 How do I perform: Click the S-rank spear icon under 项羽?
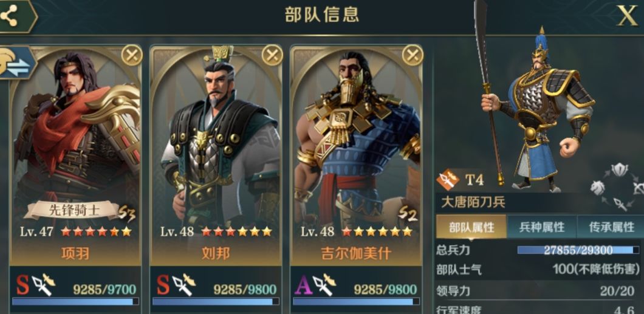click(43, 285)
